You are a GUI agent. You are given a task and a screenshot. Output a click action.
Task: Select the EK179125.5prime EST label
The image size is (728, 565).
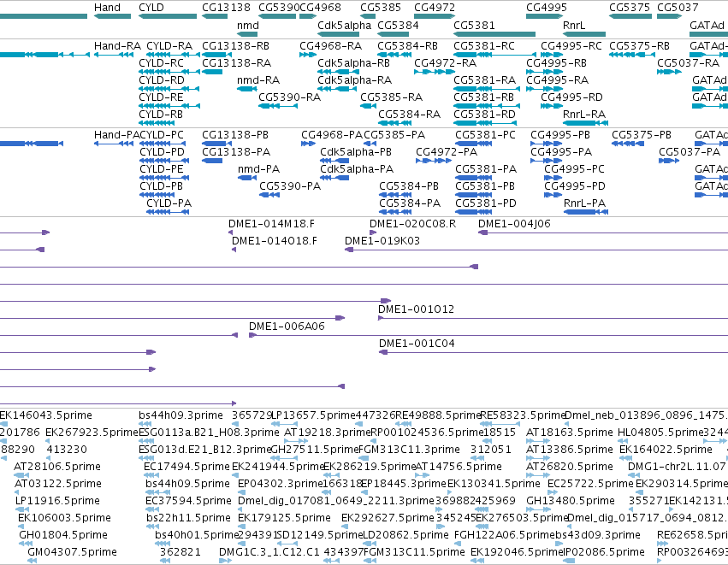(284, 518)
